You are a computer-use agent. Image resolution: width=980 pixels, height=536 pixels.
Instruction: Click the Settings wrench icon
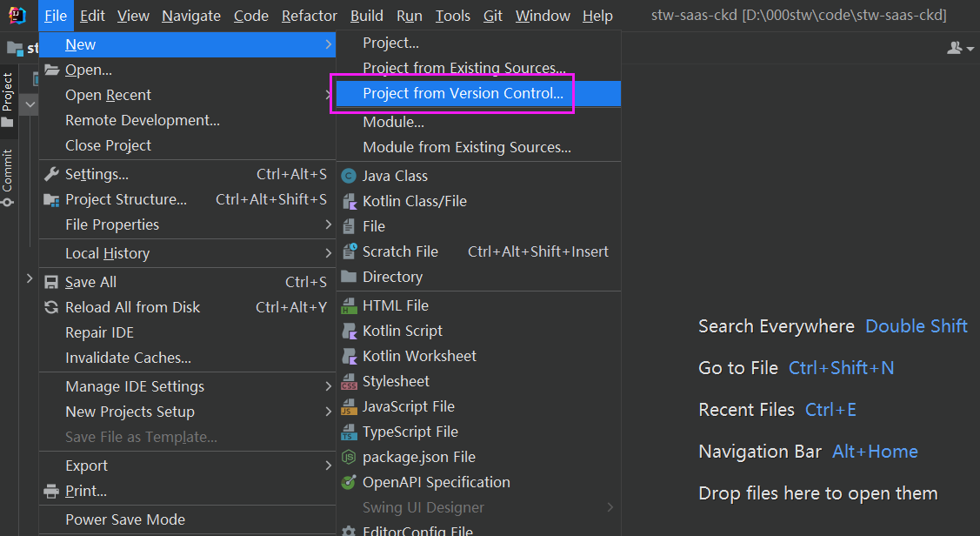51,174
